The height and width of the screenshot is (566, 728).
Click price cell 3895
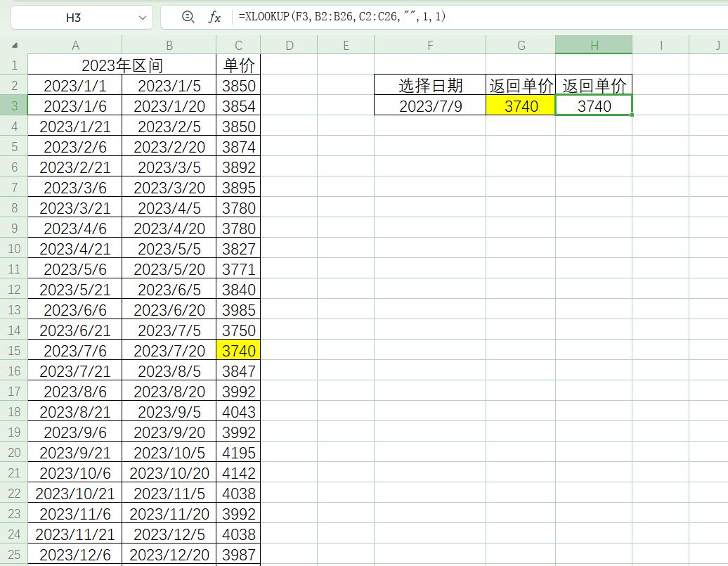pyautogui.click(x=239, y=187)
